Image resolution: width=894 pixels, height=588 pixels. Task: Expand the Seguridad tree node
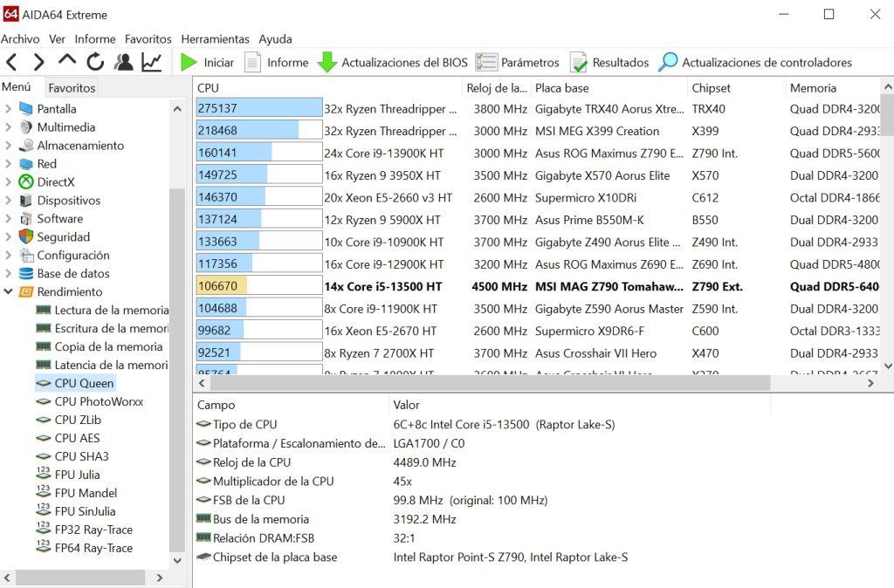tap(8, 236)
